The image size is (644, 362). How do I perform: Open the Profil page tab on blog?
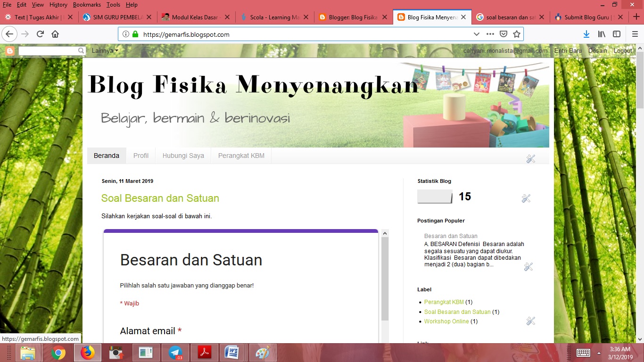[141, 156]
